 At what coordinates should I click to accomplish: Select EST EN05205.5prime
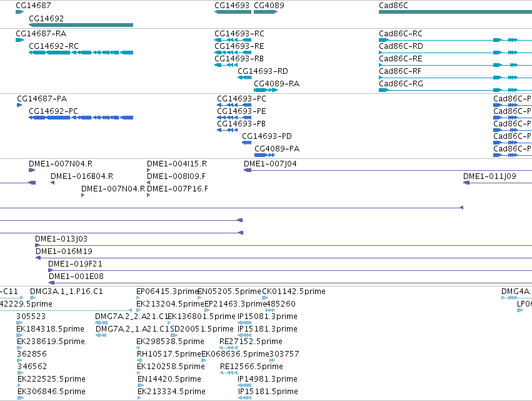(229, 292)
